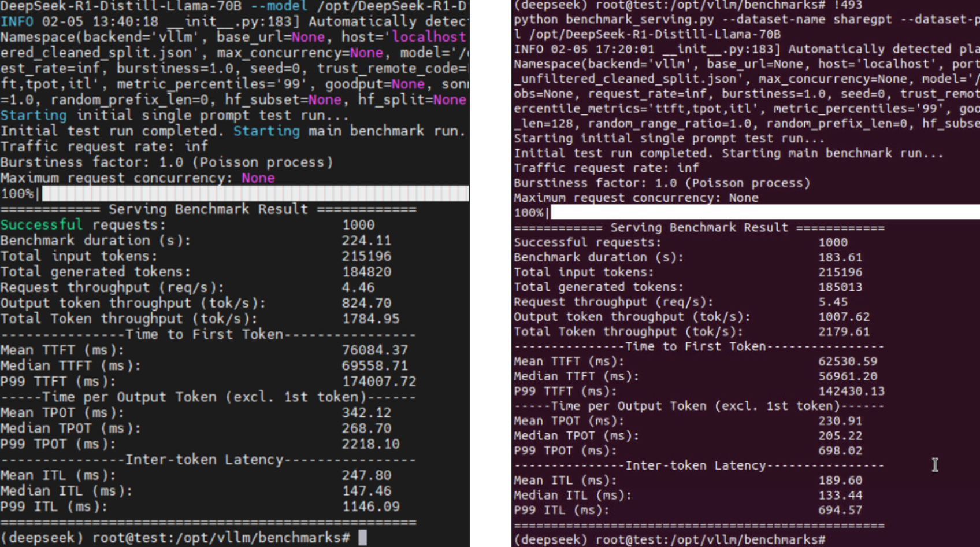Select Request throughput value 5.45
The image size is (980, 547).
click(x=833, y=302)
